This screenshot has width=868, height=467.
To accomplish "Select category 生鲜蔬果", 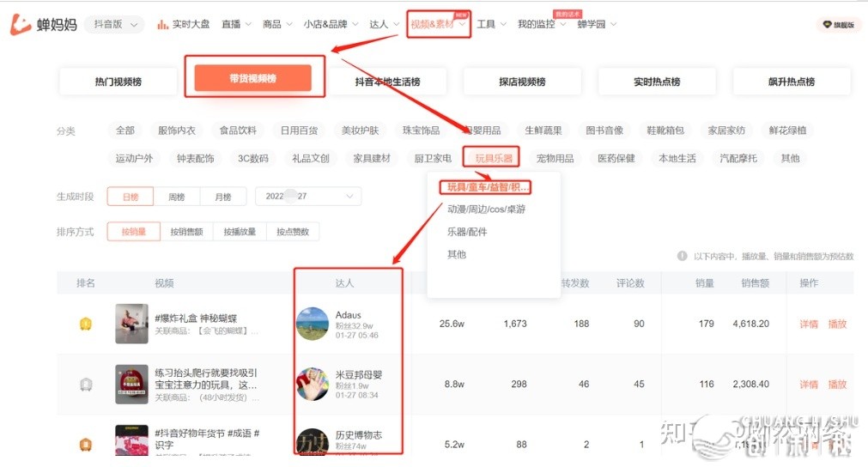I will 543,130.
